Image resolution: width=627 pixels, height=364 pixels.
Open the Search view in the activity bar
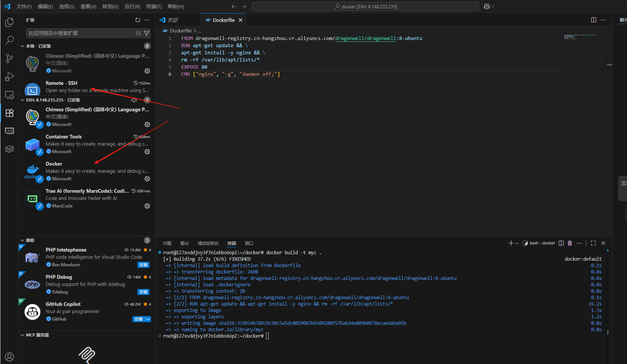click(9, 40)
